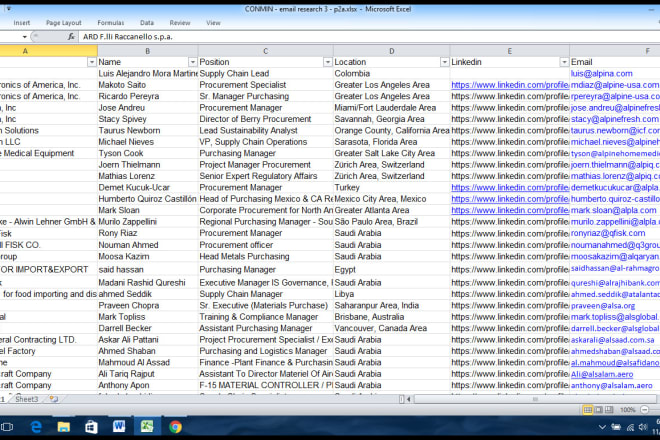660x440 pixels.
Task: Select the cell 'Colombia'
Action: [391, 74]
